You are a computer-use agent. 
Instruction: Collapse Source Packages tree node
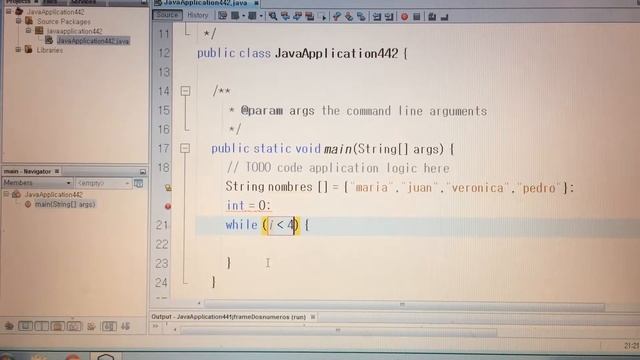18,21
